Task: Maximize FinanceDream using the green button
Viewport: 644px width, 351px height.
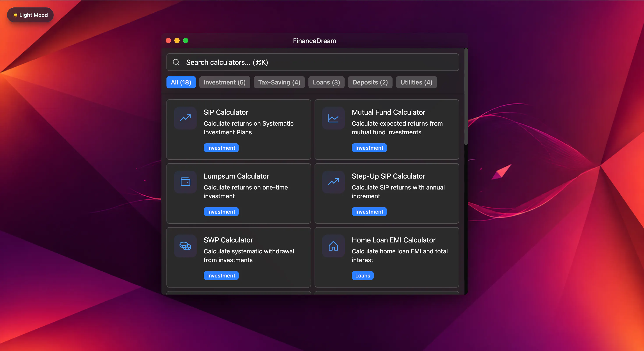Action: pyautogui.click(x=186, y=40)
